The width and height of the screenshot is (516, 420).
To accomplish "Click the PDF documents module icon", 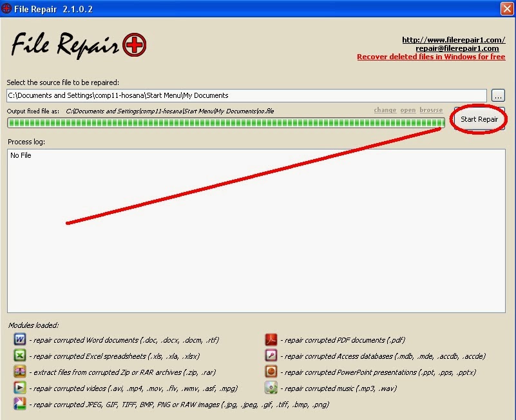I will 271,339.
